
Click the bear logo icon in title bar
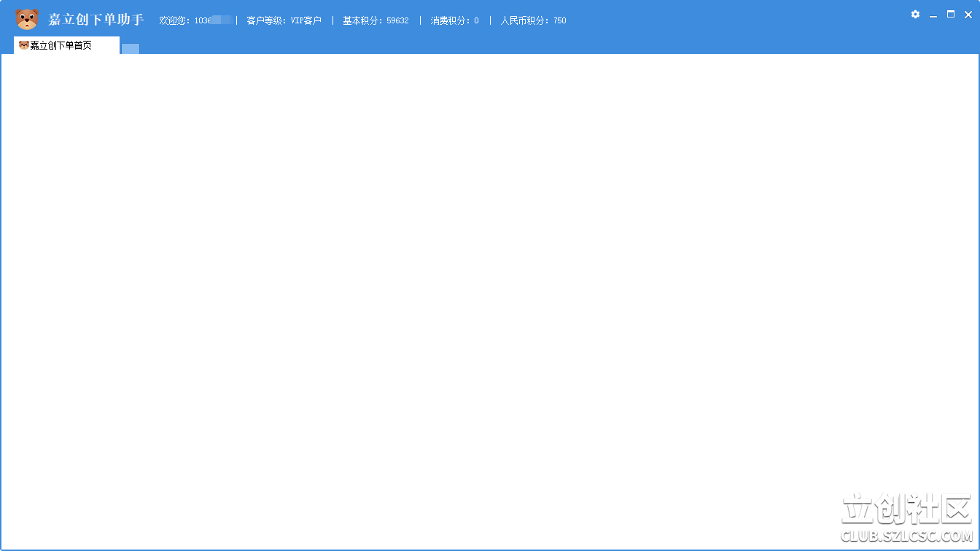tap(27, 20)
